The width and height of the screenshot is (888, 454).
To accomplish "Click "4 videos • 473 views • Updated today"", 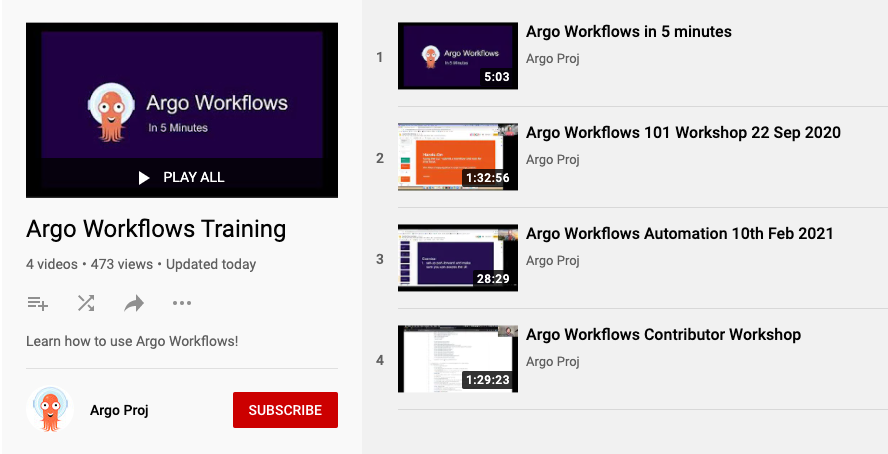I will pos(141,264).
